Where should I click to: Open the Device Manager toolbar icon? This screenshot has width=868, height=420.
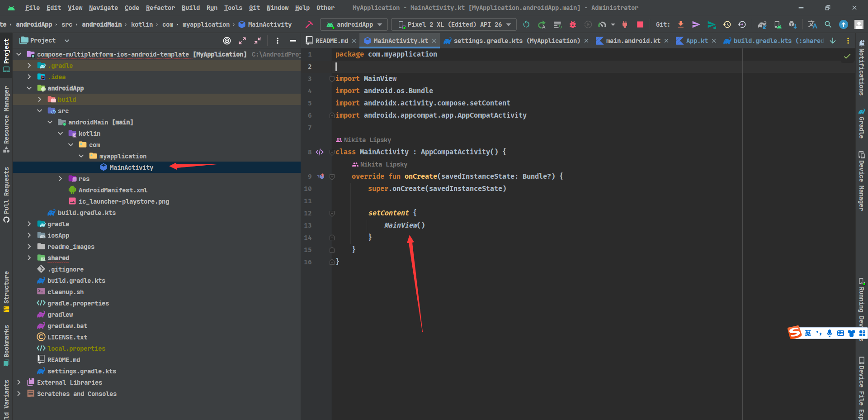777,24
